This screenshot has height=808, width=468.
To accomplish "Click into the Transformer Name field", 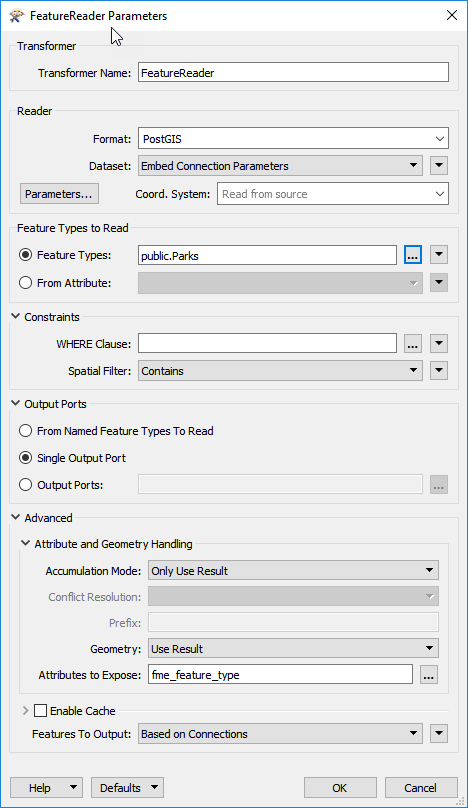I will pyautogui.click(x=293, y=73).
